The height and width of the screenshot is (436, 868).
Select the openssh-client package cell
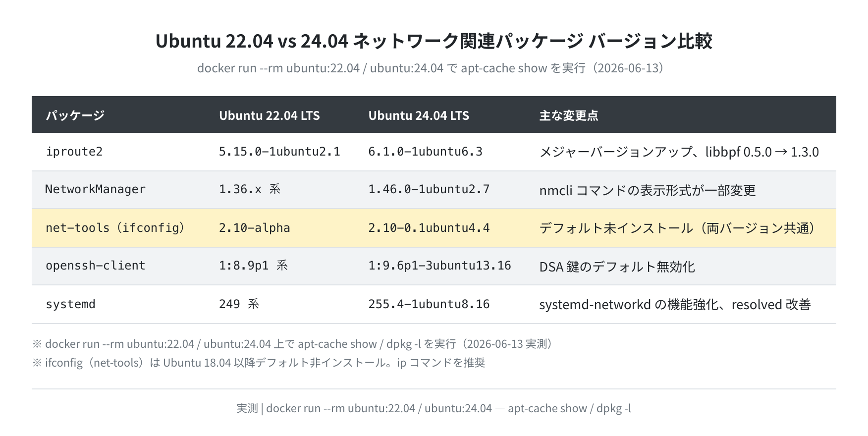[x=96, y=266]
